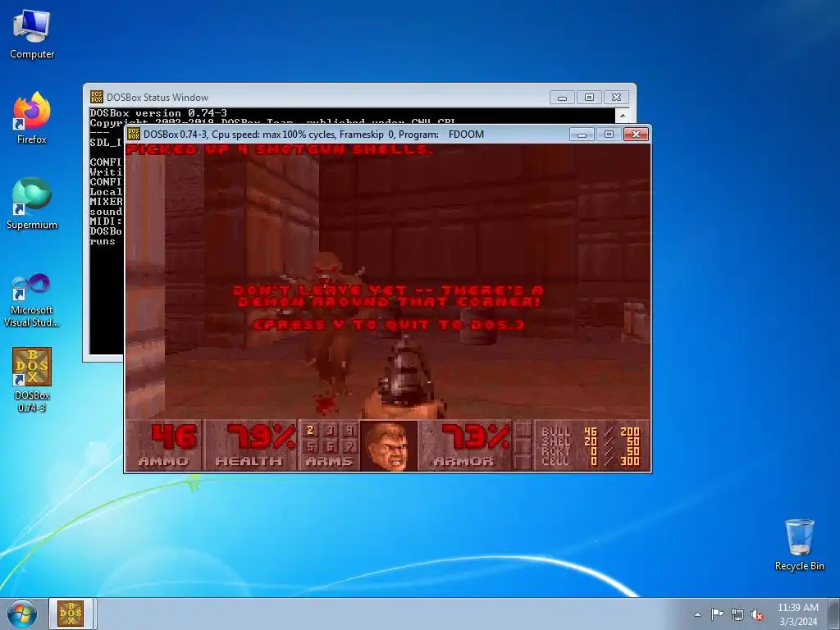Screen dimensions: 840x630
Task: Select the Recycle Bin icon
Action: 799,545
